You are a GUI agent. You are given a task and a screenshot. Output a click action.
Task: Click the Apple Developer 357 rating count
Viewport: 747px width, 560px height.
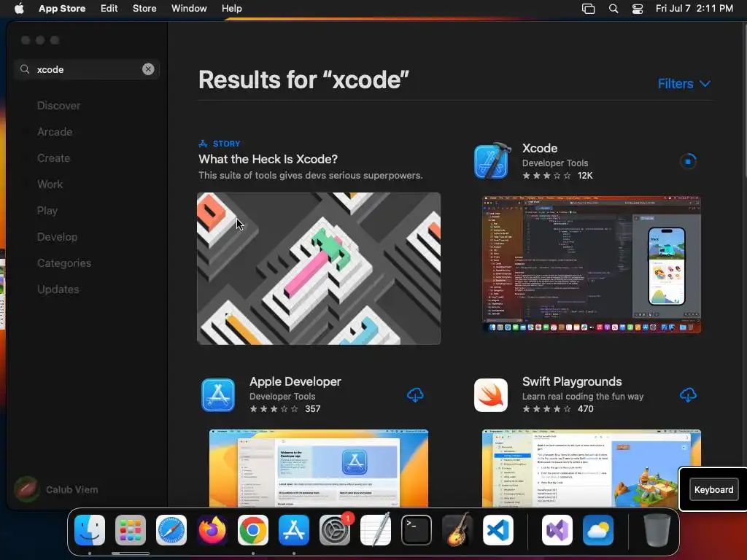pyautogui.click(x=312, y=409)
